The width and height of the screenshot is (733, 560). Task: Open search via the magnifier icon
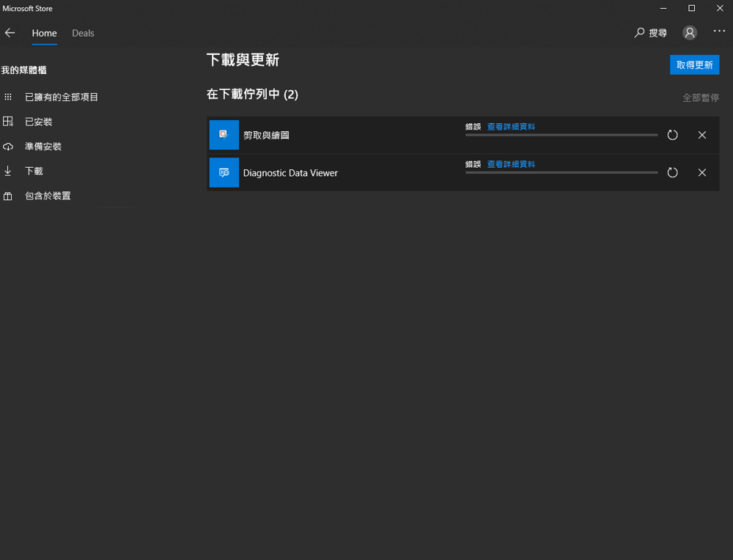pos(639,33)
